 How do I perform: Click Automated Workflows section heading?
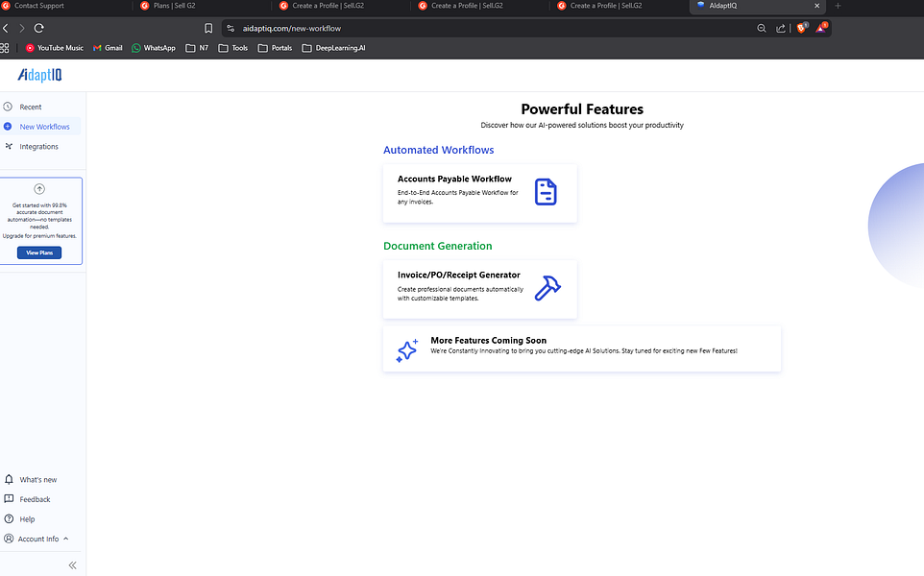(x=438, y=150)
